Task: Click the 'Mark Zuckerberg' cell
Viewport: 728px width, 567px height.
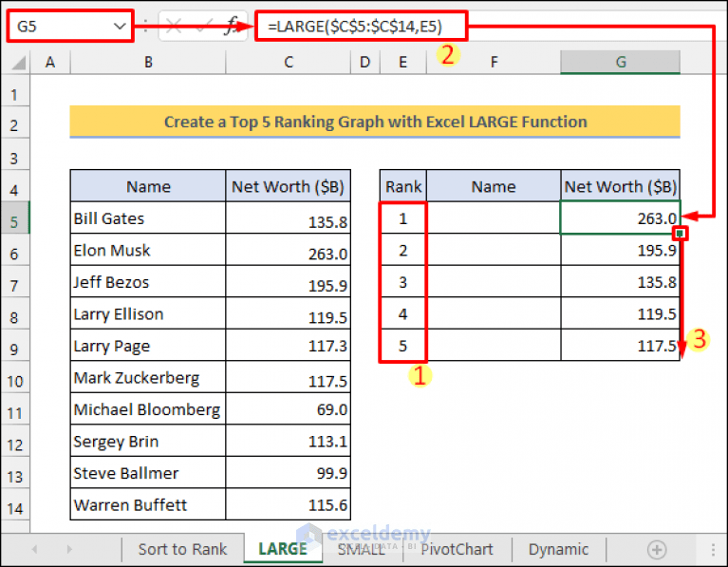Action: tap(148, 377)
